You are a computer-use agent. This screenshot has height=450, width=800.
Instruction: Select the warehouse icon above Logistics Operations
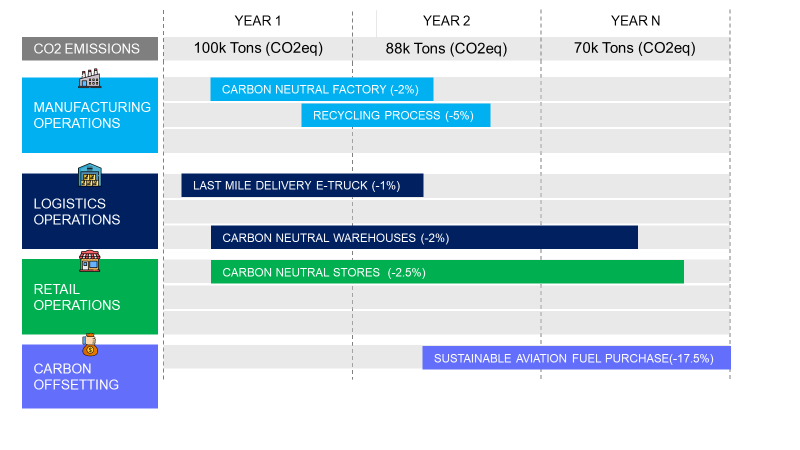[x=91, y=177]
